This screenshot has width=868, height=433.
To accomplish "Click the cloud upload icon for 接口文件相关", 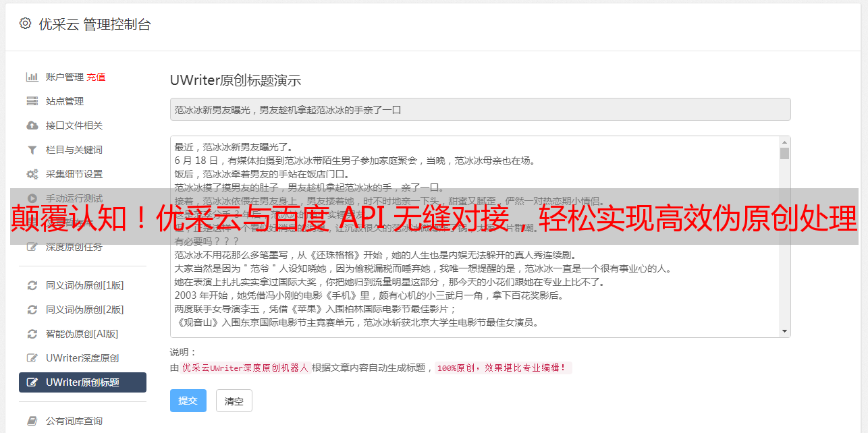I will click(32, 125).
